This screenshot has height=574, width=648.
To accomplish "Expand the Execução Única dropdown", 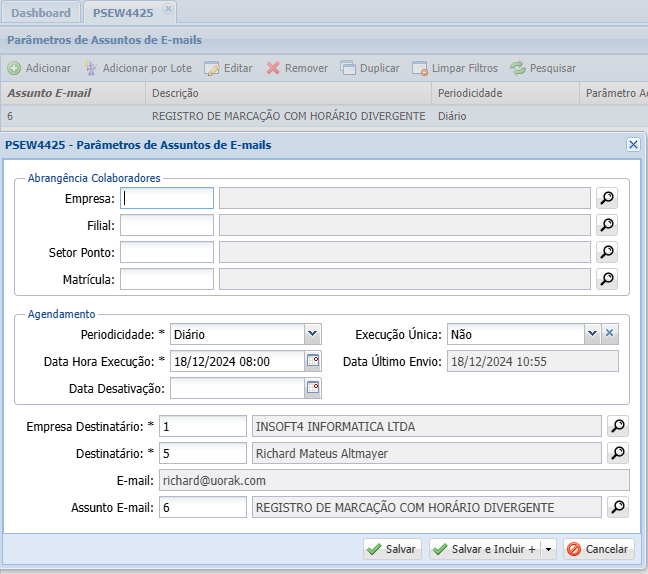I will (593, 334).
